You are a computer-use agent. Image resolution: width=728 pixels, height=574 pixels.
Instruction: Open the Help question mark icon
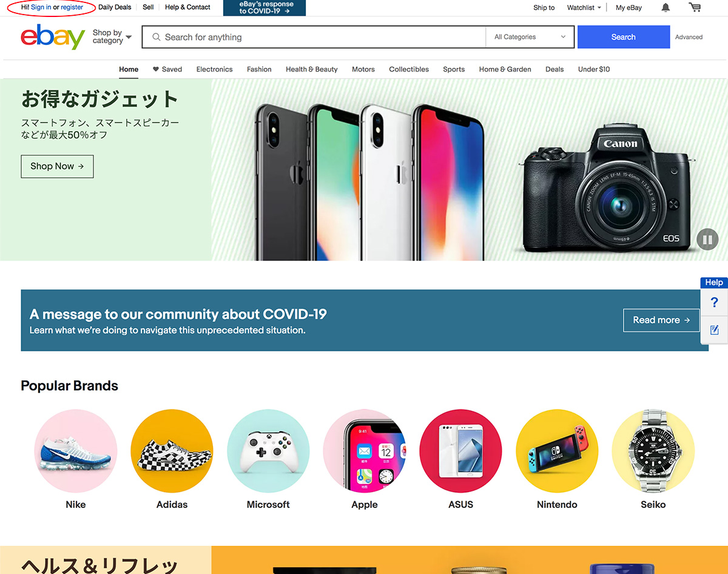click(x=714, y=302)
